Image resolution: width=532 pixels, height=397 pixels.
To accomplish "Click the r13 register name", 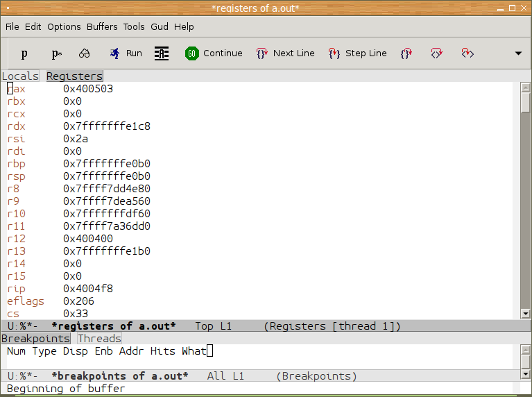I will [x=16, y=251].
